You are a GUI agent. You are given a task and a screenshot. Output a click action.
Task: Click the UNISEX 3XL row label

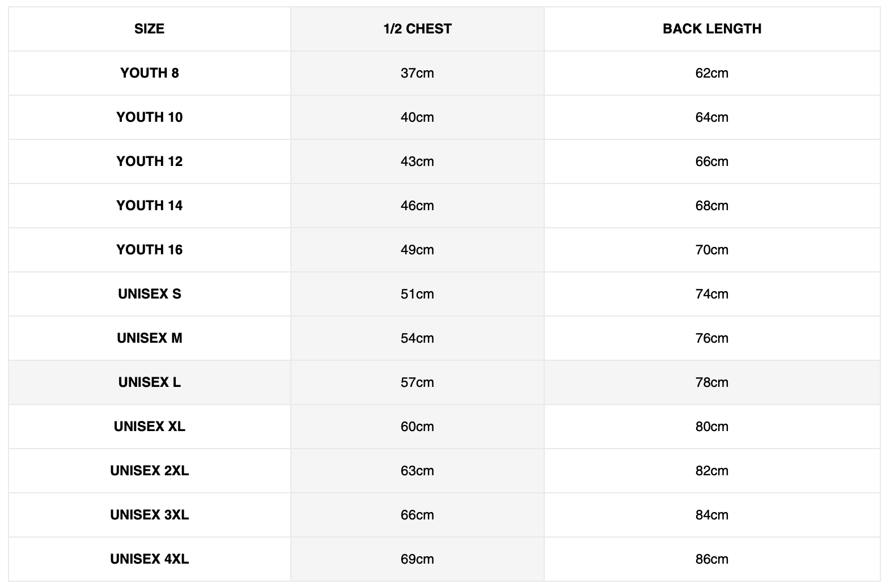(x=150, y=515)
